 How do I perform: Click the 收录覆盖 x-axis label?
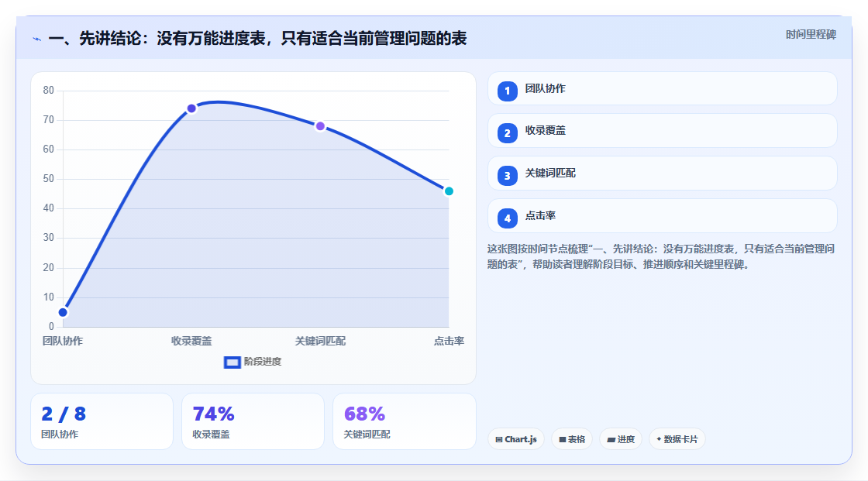[191, 341]
